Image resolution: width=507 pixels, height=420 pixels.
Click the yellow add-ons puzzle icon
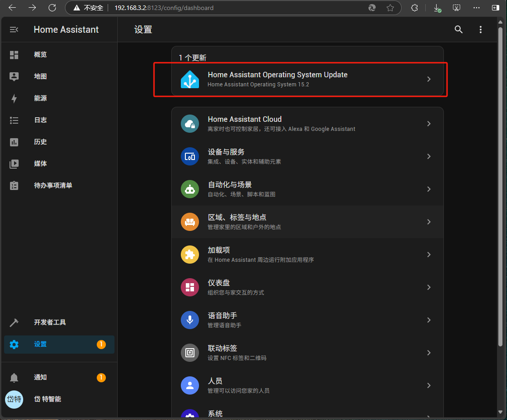coord(190,255)
